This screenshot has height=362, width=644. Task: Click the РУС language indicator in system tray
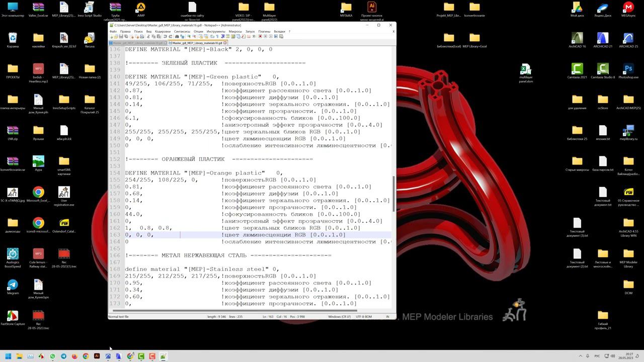(x=598, y=356)
